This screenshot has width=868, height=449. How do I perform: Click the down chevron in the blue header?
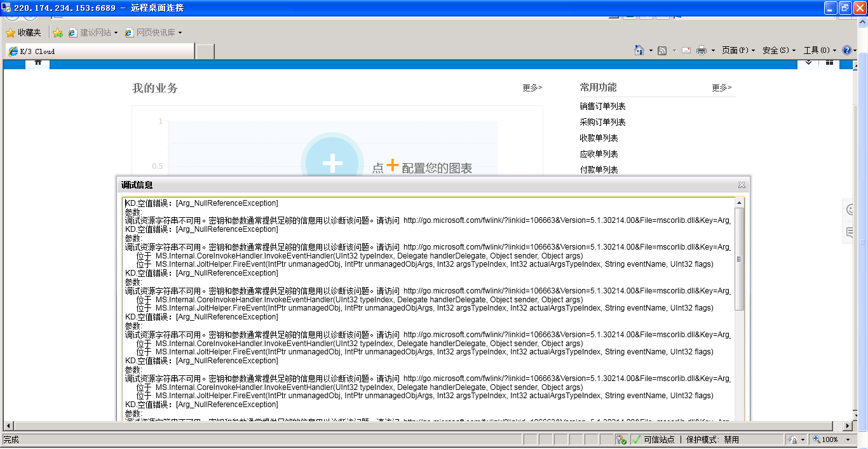[x=808, y=63]
